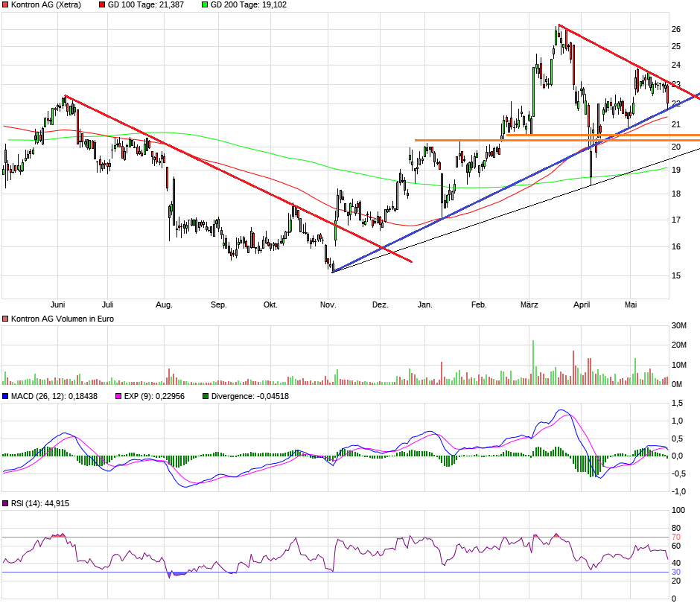This screenshot has width=700, height=606.
Task: Click the price axis value 20
Action: (x=676, y=147)
